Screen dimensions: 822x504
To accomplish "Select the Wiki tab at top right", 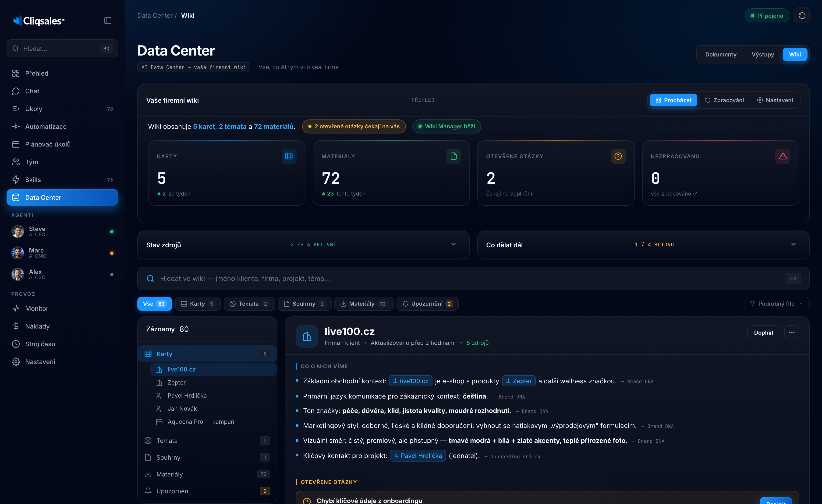I will (x=795, y=54).
